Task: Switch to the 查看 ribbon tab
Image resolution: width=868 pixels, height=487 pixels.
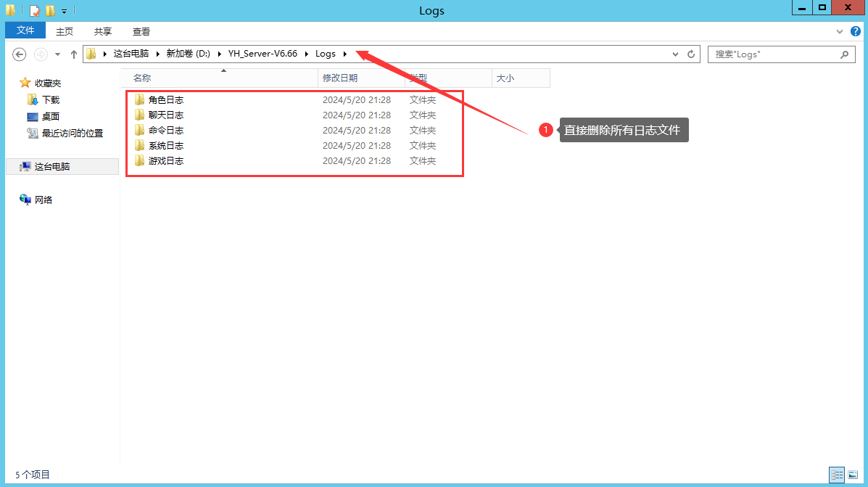Action: point(141,31)
